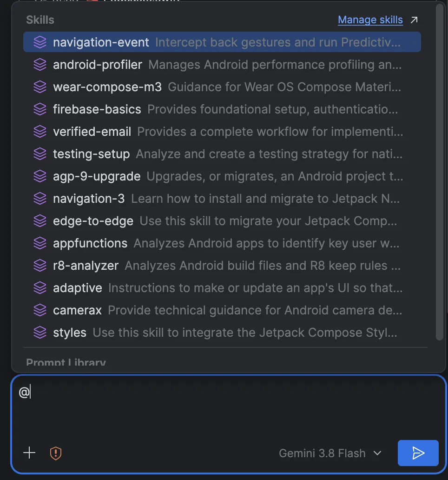Click the navigation-event skill layers icon

[x=40, y=42]
